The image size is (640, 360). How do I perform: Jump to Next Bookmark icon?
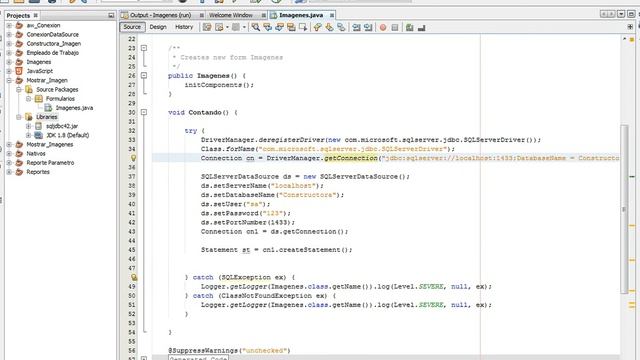(x=329, y=27)
